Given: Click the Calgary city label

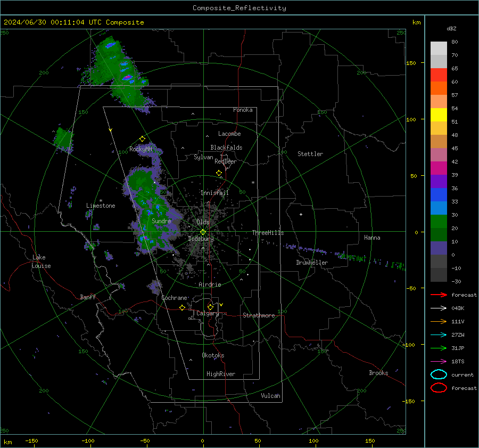Looking at the screenshot, I should click(x=208, y=313).
